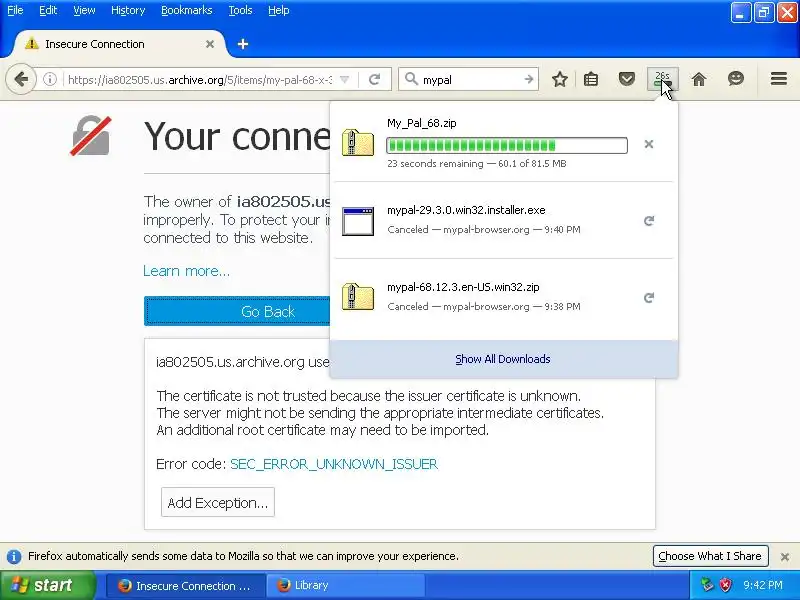This screenshot has height=600, width=800.
Task: Go to the Firefox home page
Action: click(x=699, y=79)
